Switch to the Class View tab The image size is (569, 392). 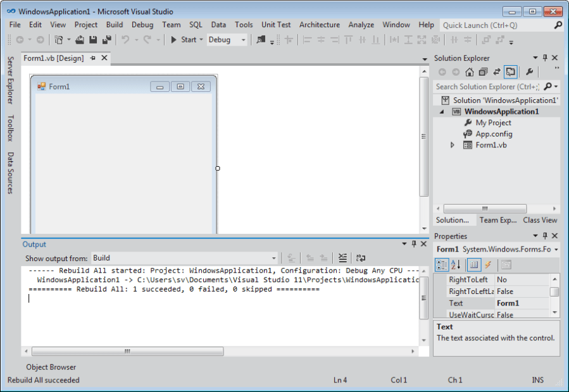click(x=540, y=219)
